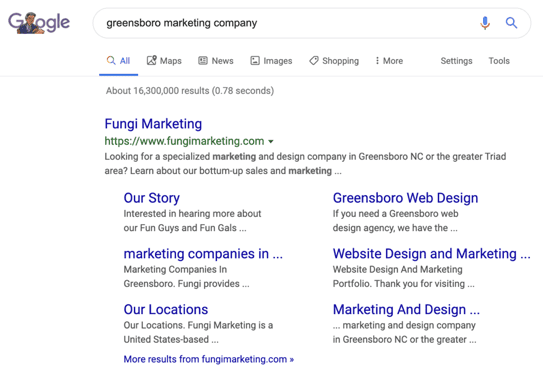Click the snippet 'Looking for a specialized marketing'
The image size is (543, 375).
(x=180, y=157)
